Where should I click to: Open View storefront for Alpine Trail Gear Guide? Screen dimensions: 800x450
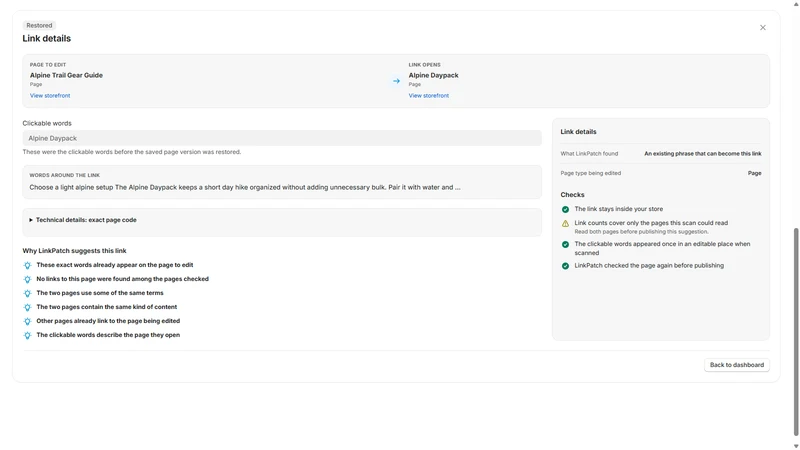(50, 95)
